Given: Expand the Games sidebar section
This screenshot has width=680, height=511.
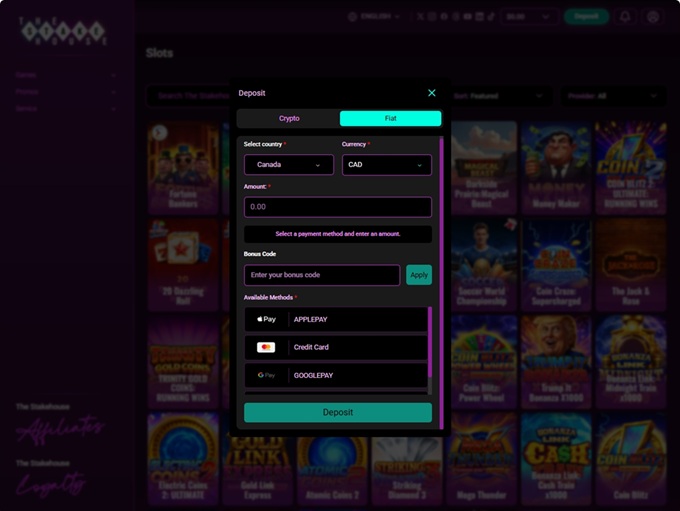Looking at the screenshot, I should (x=65, y=75).
